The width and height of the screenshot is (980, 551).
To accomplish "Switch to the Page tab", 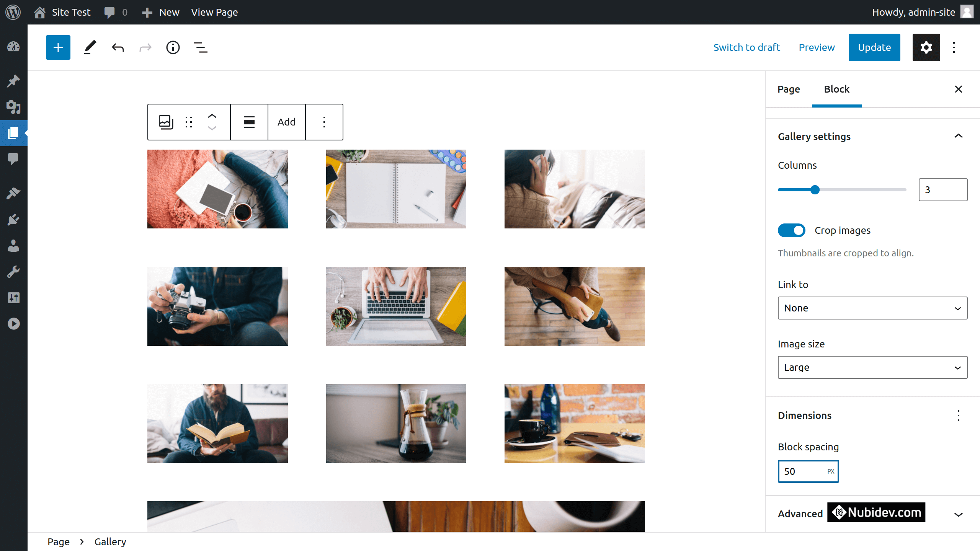I will (x=789, y=89).
